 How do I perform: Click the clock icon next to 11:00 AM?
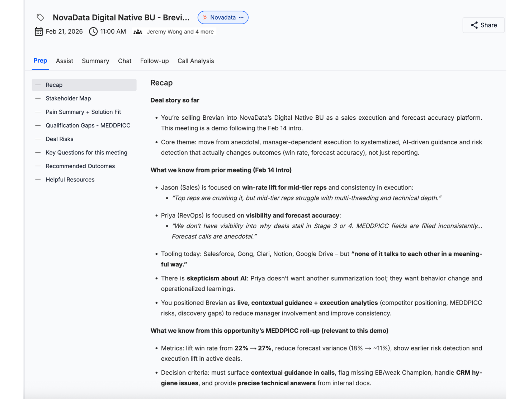pyautogui.click(x=93, y=32)
